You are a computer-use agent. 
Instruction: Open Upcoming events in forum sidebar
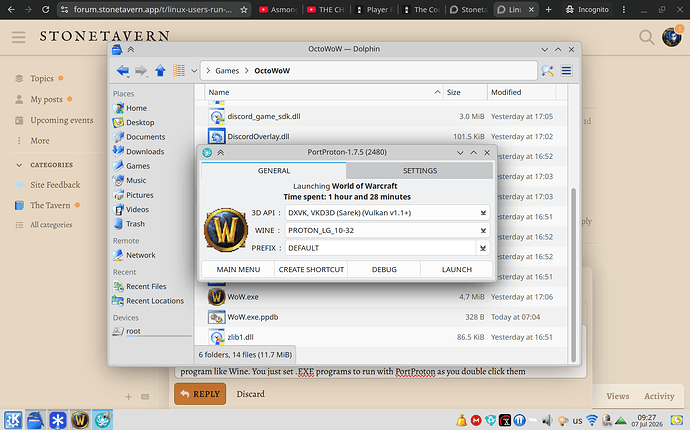click(62, 120)
